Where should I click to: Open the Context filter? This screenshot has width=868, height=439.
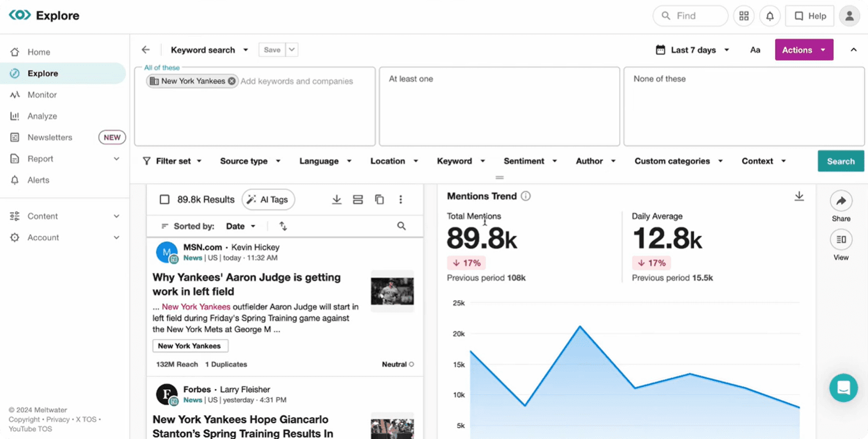pyautogui.click(x=764, y=161)
